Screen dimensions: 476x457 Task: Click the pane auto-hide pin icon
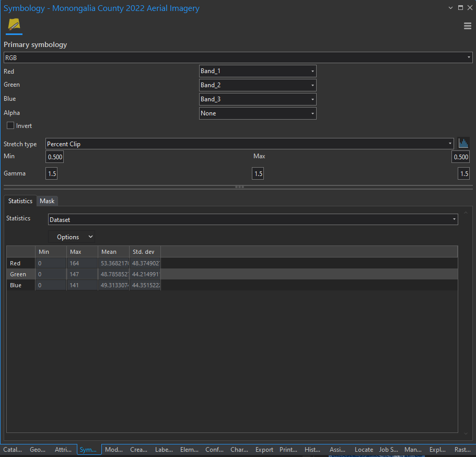click(x=460, y=8)
